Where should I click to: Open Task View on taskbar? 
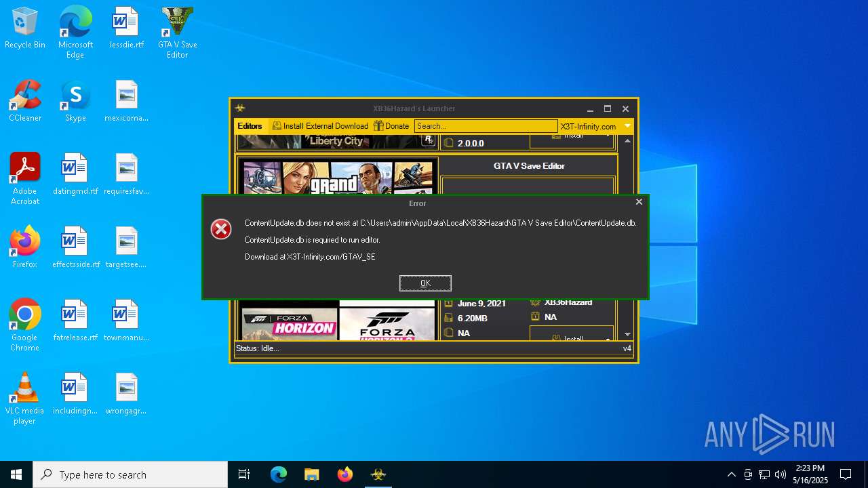(244, 474)
